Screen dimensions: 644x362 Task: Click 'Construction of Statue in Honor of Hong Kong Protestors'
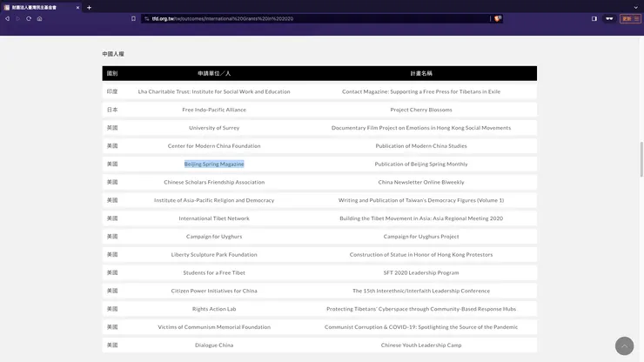pos(421,254)
